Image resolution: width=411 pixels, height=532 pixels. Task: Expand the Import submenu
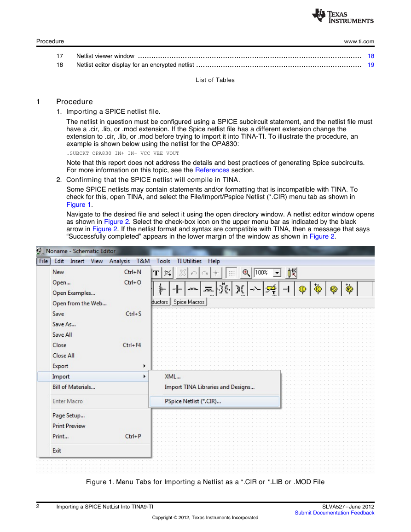click(x=93, y=377)
